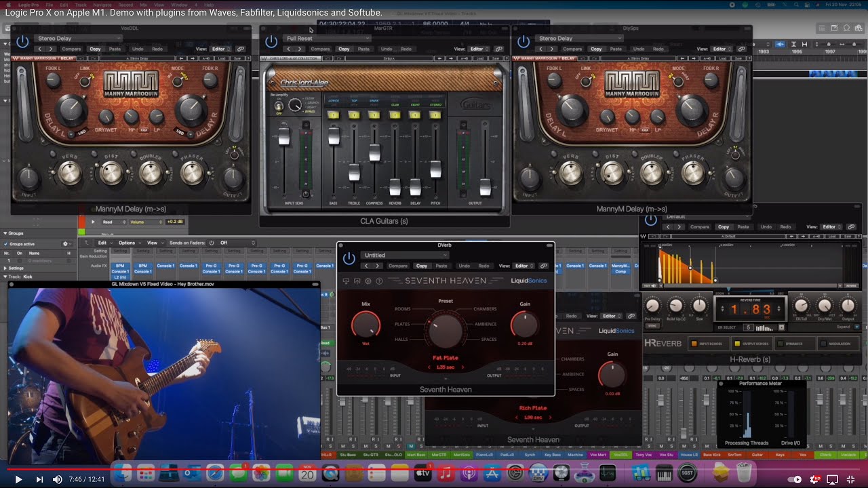The height and width of the screenshot is (488, 868).
Task: Toggle power on the DlySps delay plugin
Action: point(524,41)
